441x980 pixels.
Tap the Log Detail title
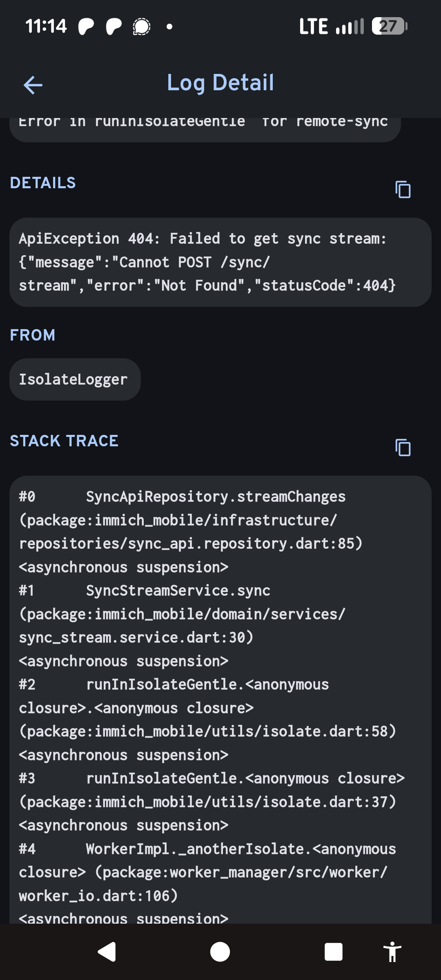220,83
